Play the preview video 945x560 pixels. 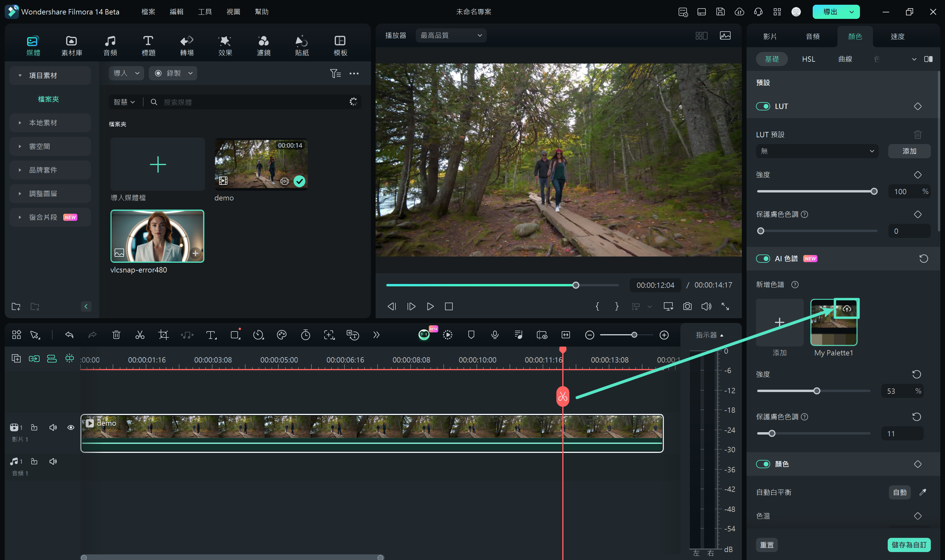430,306
